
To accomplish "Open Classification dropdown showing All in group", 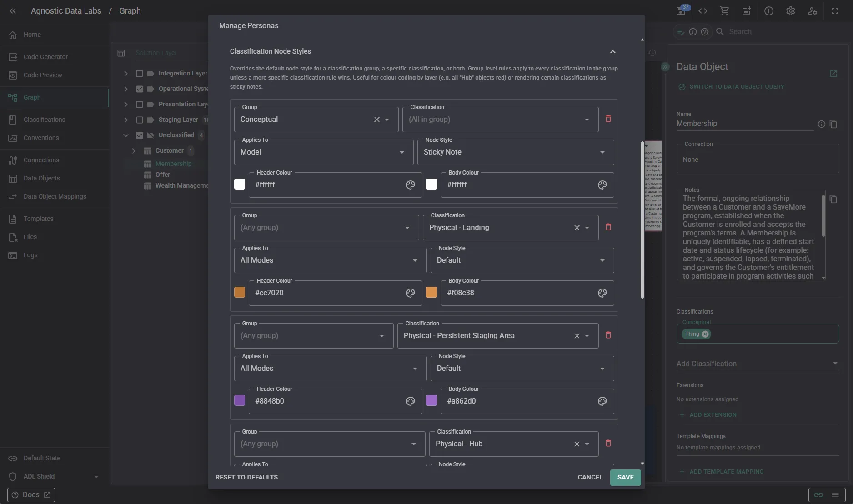I will click(500, 120).
